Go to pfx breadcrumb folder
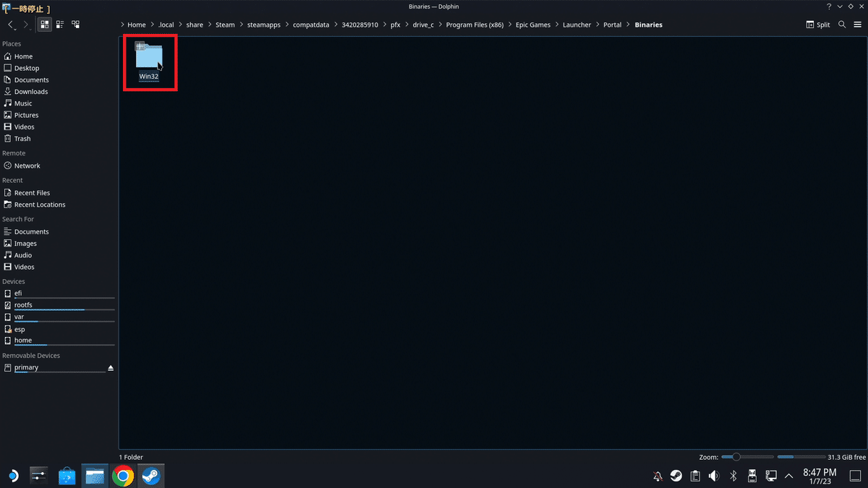This screenshot has height=488, width=868. (396, 25)
